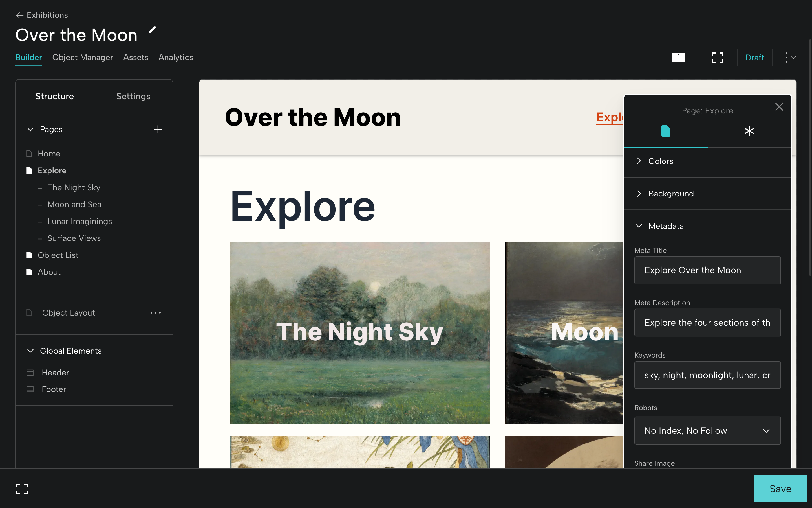Select Header global element
The width and height of the screenshot is (812, 508).
(x=55, y=373)
